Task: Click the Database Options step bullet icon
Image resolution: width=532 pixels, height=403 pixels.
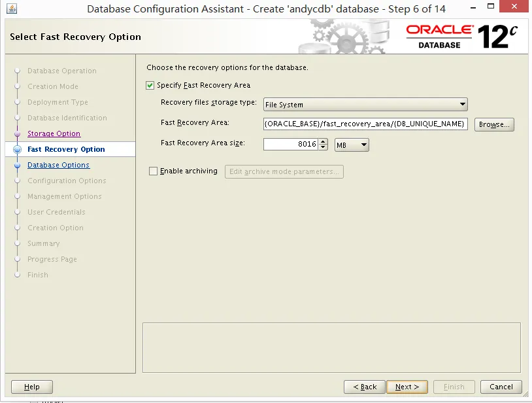Action: (17, 165)
